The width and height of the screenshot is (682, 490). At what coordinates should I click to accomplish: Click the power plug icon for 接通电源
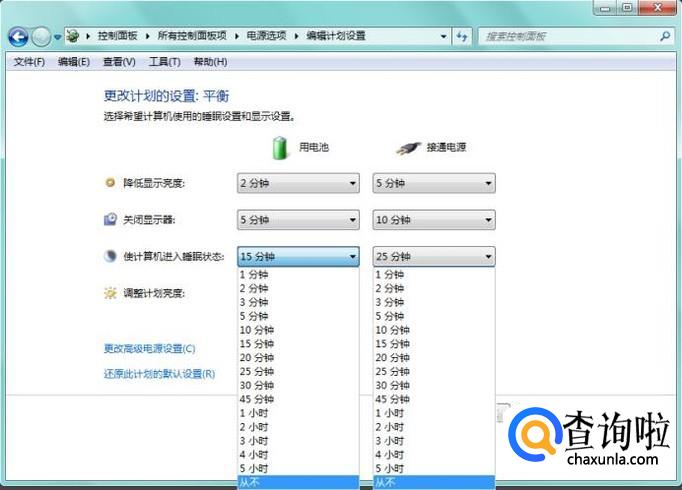click(407, 148)
